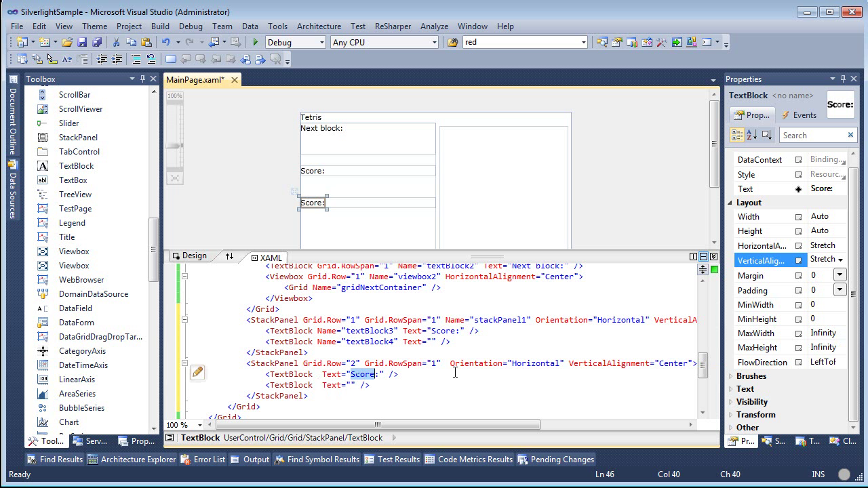The image size is (868, 488).
Task: Clear the Properties search with the X
Action: point(850,135)
